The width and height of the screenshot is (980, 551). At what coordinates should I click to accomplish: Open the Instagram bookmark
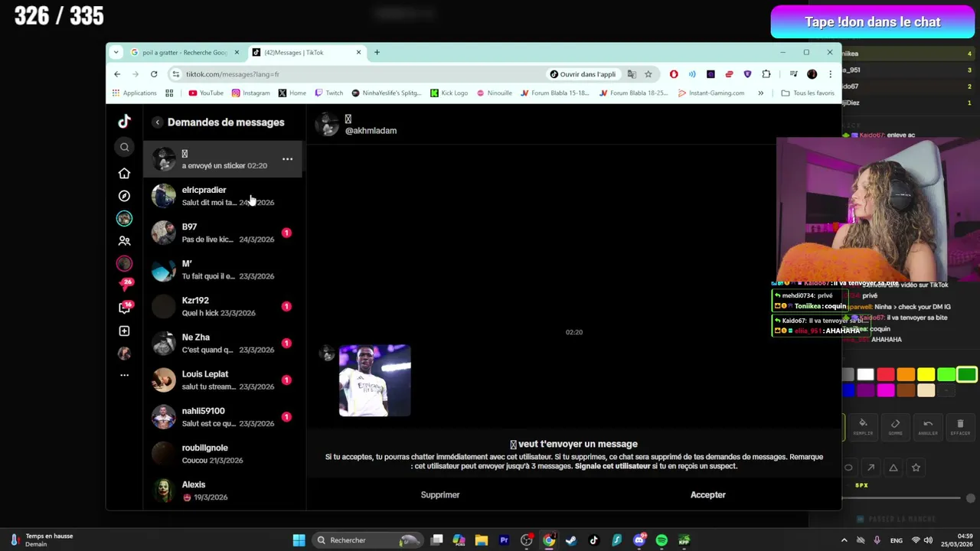(250, 93)
